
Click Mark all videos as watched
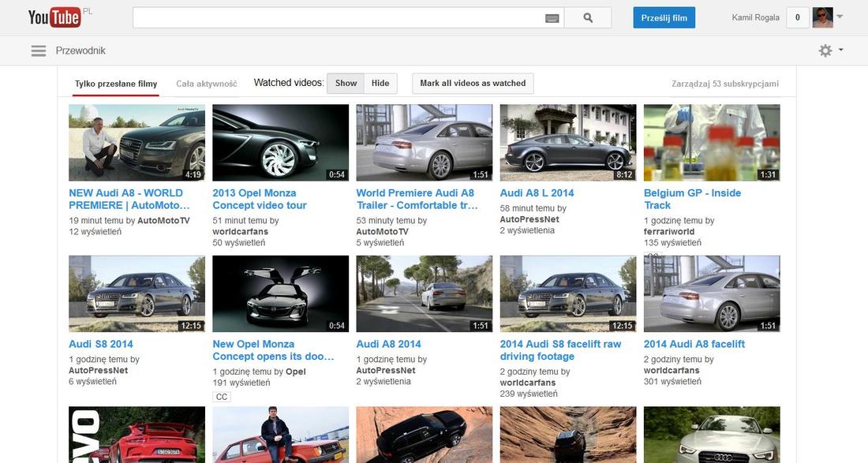coord(473,84)
